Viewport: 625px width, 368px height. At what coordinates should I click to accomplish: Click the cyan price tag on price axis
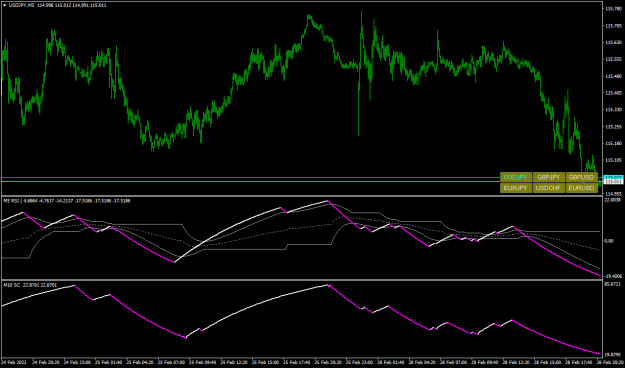(x=614, y=177)
